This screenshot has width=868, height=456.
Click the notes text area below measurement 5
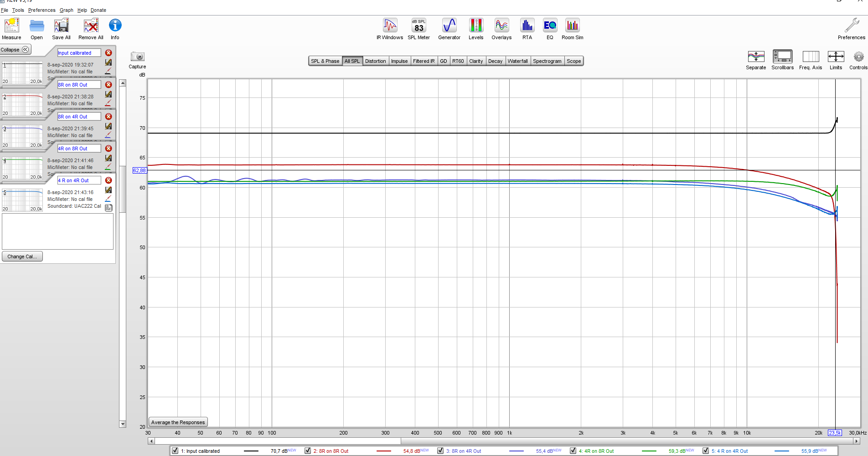58,231
